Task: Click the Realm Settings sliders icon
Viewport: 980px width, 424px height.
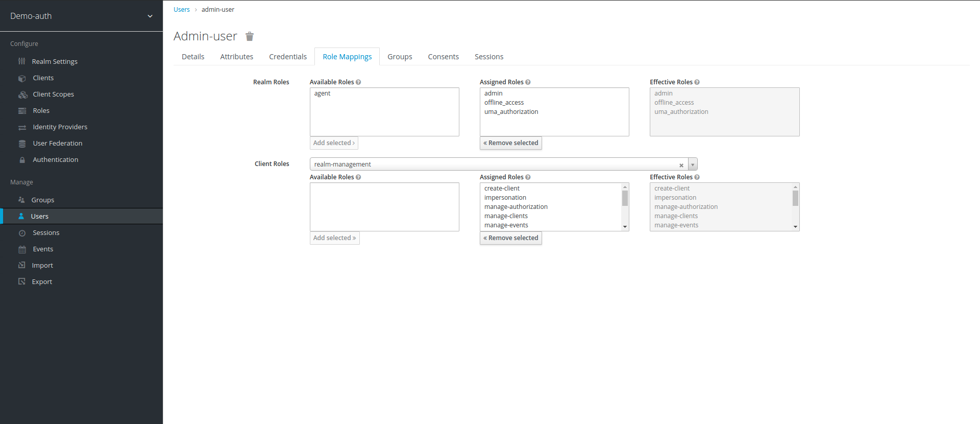Action: (22, 61)
